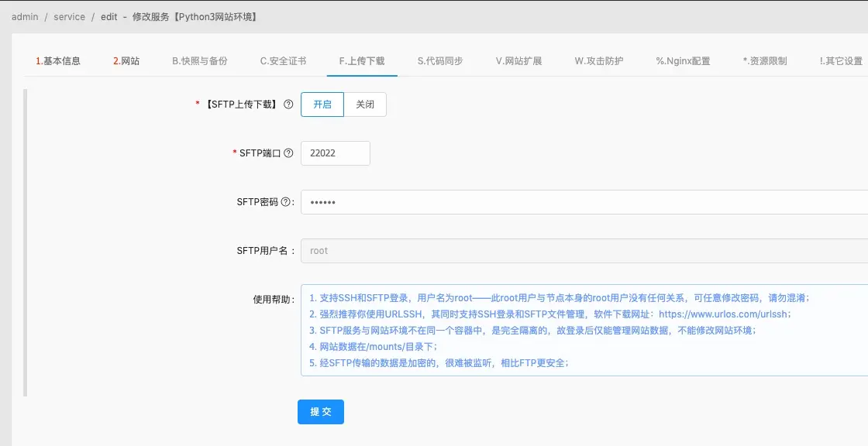Screen dimensions: 868x446
Task: Click help line with https://www.urlos.com/urlssh
Action: tap(550, 314)
